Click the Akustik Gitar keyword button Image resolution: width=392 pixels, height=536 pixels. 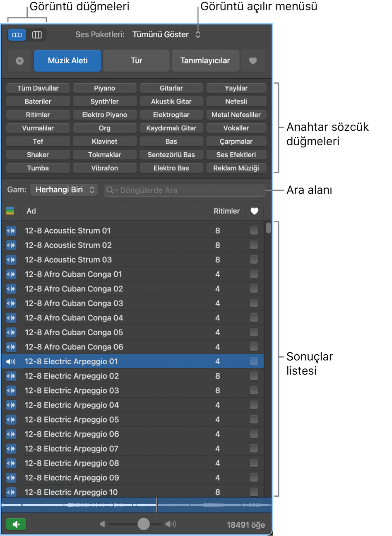click(x=171, y=101)
